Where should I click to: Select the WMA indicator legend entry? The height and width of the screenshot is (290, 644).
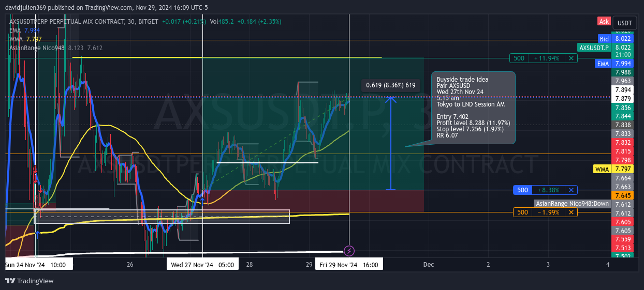tap(25, 39)
